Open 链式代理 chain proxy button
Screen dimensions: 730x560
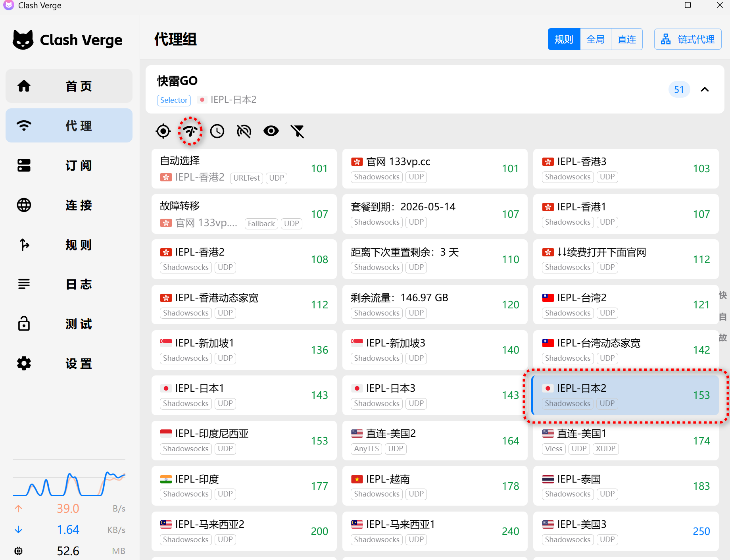[x=688, y=39]
